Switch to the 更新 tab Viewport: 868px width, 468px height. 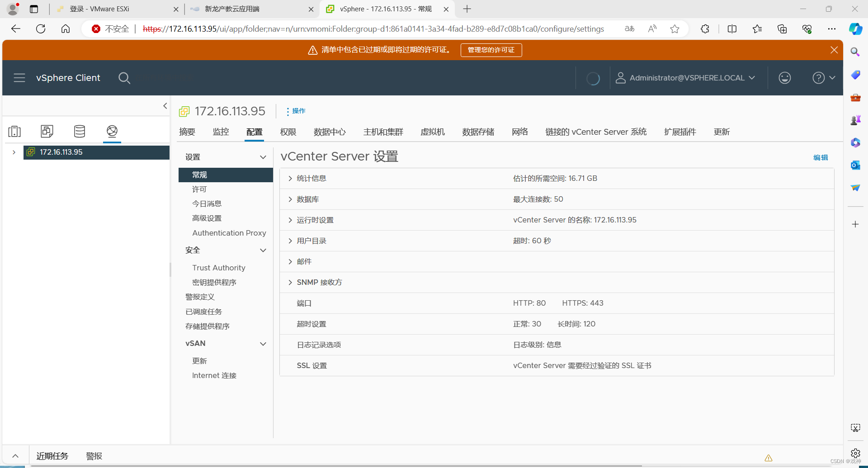(x=722, y=132)
